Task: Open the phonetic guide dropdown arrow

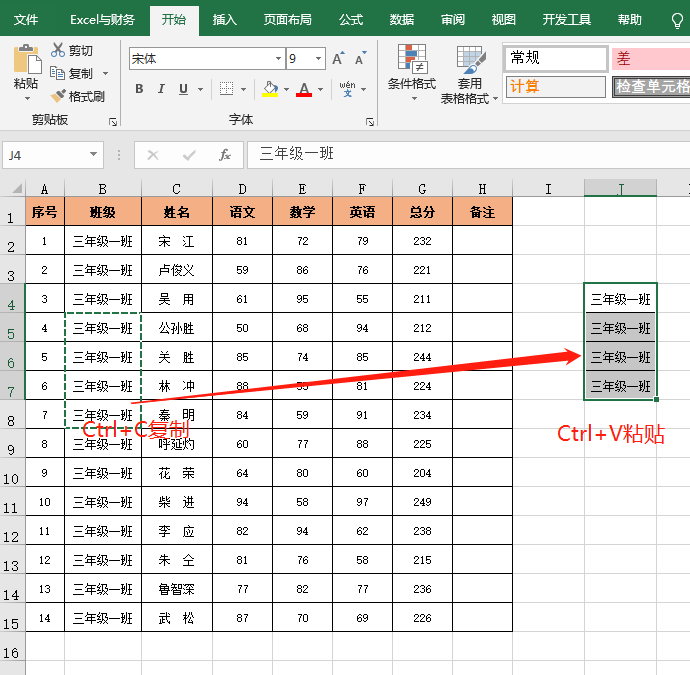Action: click(363, 89)
